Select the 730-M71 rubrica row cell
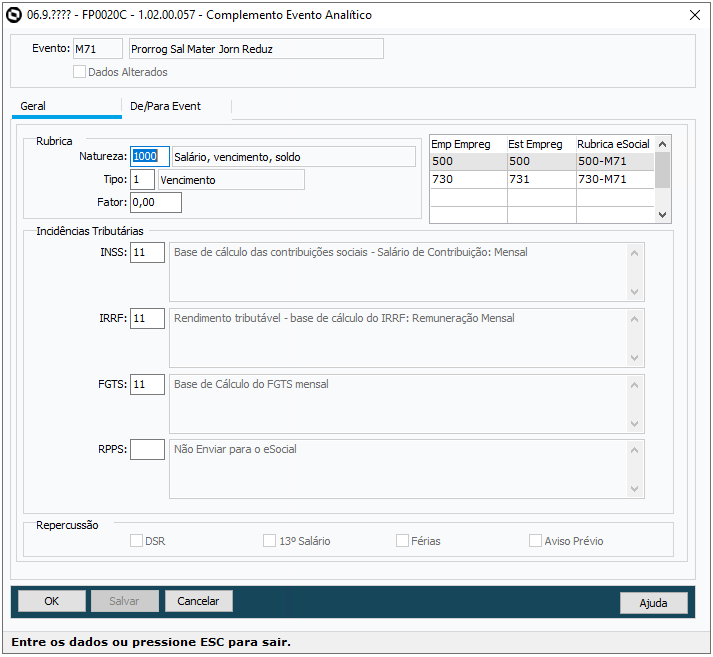This screenshot has width=713, height=657. [x=615, y=179]
